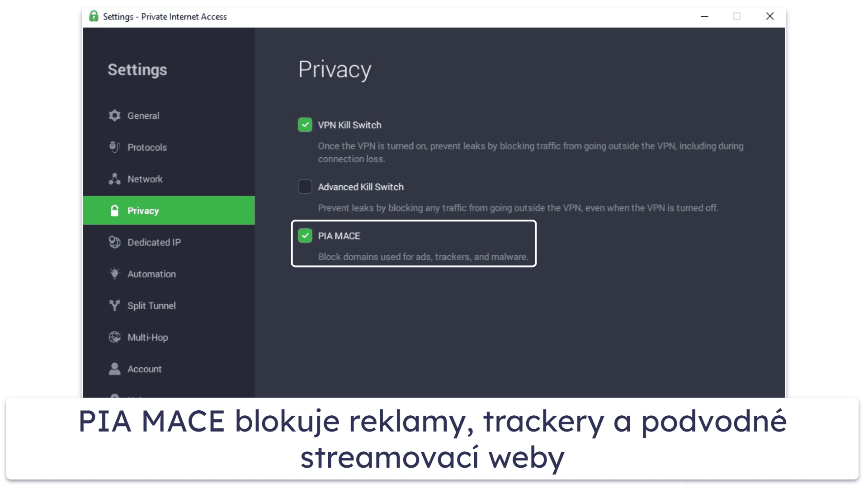Viewport: 868px width, 488px height.
Task: Click the Protocols settings icon
Action: point(115,147)
